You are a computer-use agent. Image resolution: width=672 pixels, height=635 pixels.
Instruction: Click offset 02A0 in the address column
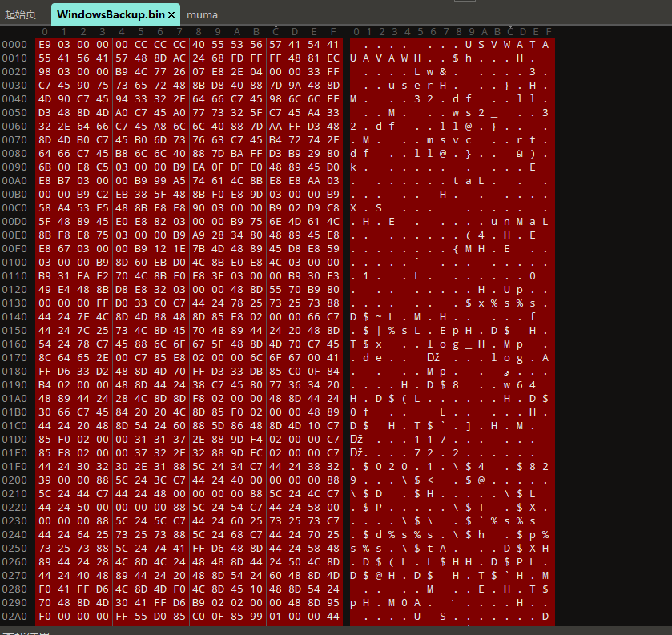14,616
